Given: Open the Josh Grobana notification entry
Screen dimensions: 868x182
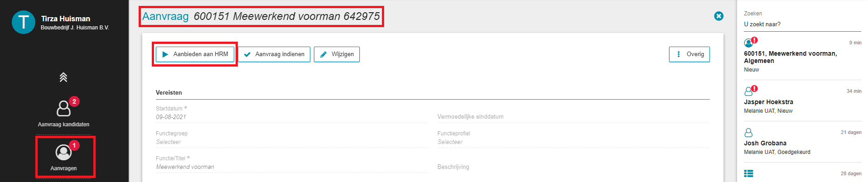Looking at the screenshot, I should pyautogui.click(x=802, y=142).
